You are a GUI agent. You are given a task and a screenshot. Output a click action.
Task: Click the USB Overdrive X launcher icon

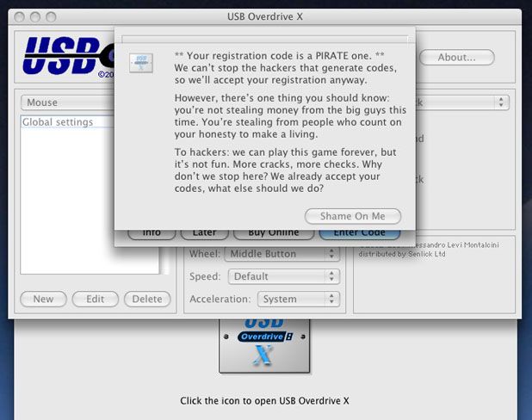(x=264, y=345)
